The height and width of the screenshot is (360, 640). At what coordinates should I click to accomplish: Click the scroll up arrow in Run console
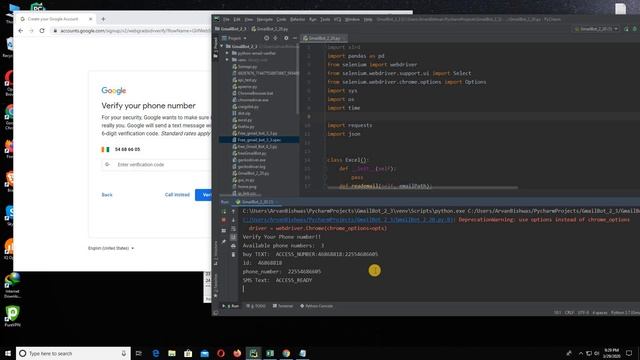click(233, 211)
